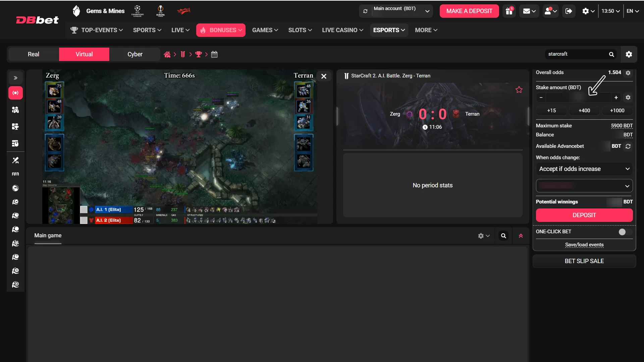Viewport: 644px width, 362px height.
Task: Add +400 to the stake
Action: [x=584, y=111]
